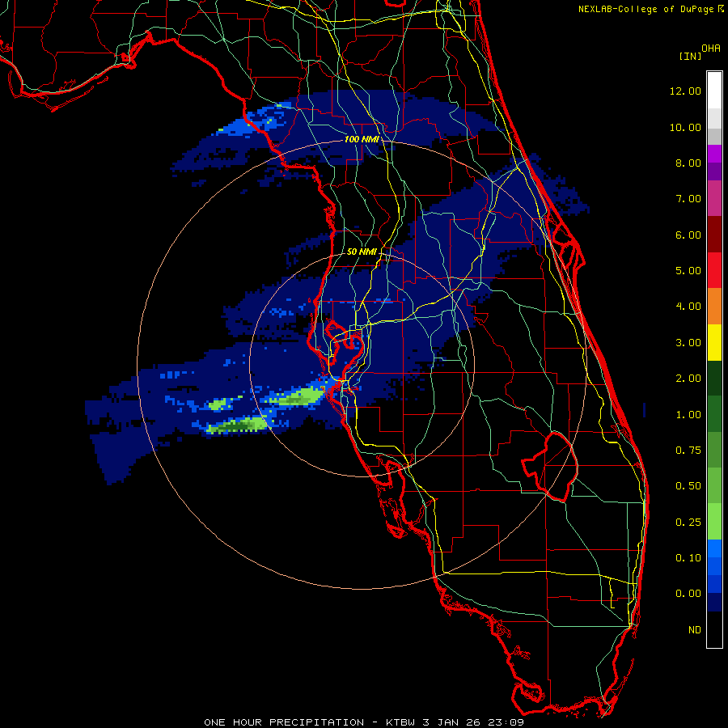Click the 1.00 legend value

(x=688, y=415)
